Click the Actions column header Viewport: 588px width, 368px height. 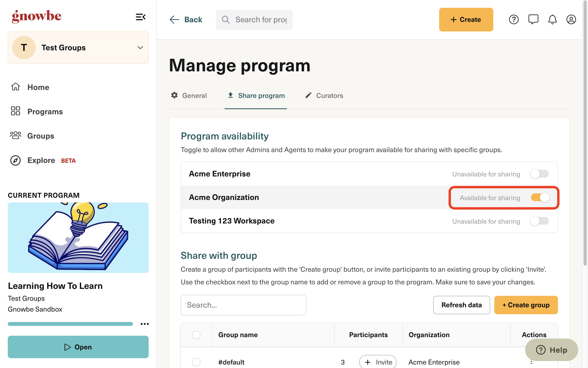534,335
